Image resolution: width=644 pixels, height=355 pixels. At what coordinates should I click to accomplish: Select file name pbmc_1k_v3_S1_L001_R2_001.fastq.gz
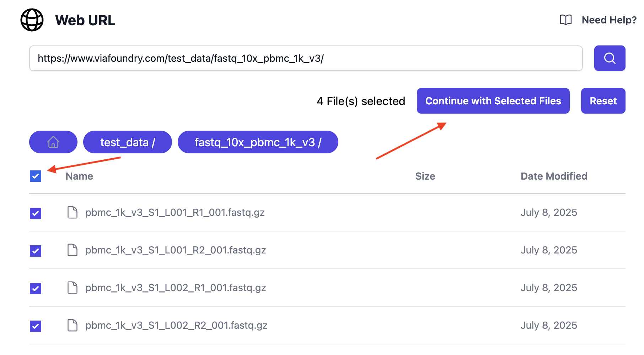[x=176, y=250]
